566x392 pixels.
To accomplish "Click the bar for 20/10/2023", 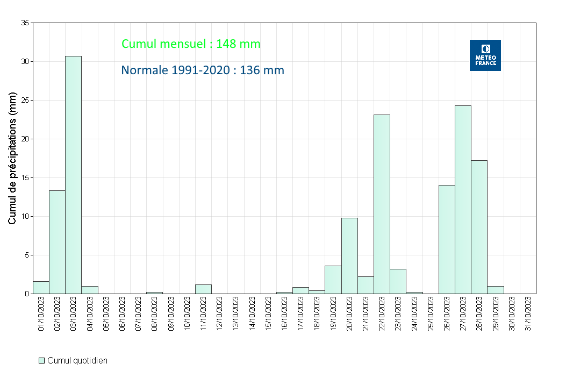I will (349, 255).
